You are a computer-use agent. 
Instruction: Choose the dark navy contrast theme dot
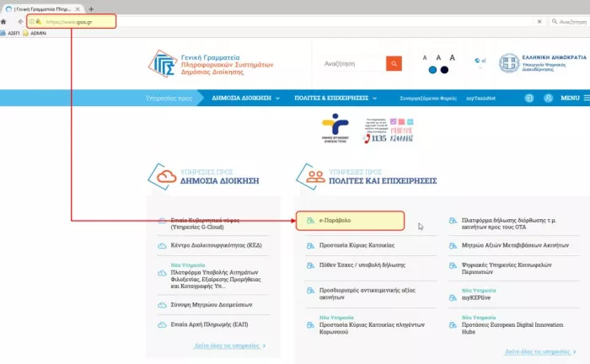[x=444, y=70]
